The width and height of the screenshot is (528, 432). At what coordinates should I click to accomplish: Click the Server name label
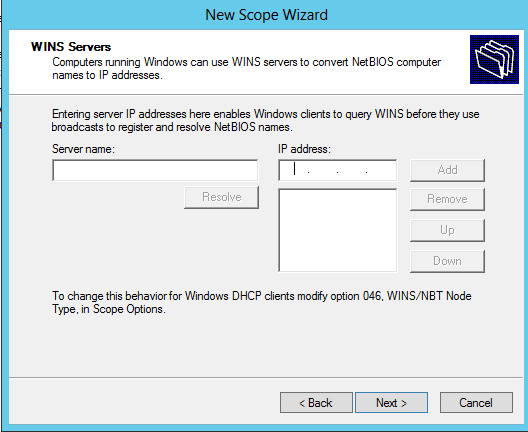(84, 149)
